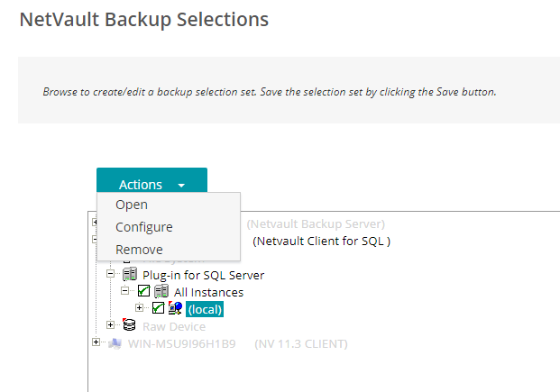Expand the Raw Device node
560x392 pixels.
110,325
